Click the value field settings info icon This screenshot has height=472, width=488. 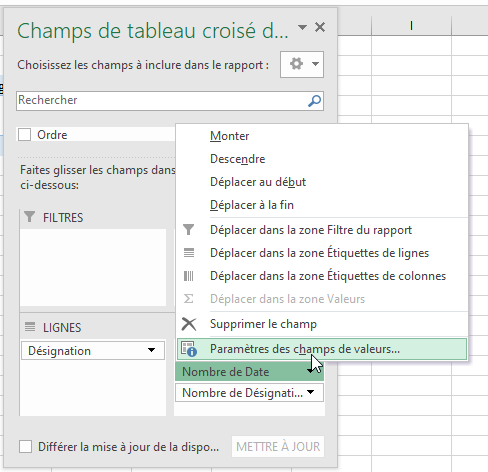pos(189,349)
